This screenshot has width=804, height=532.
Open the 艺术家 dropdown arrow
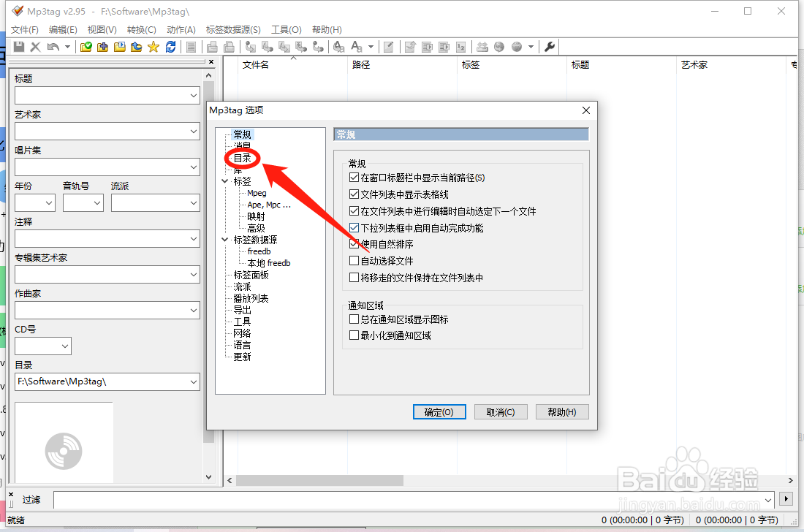pos(192,131)
